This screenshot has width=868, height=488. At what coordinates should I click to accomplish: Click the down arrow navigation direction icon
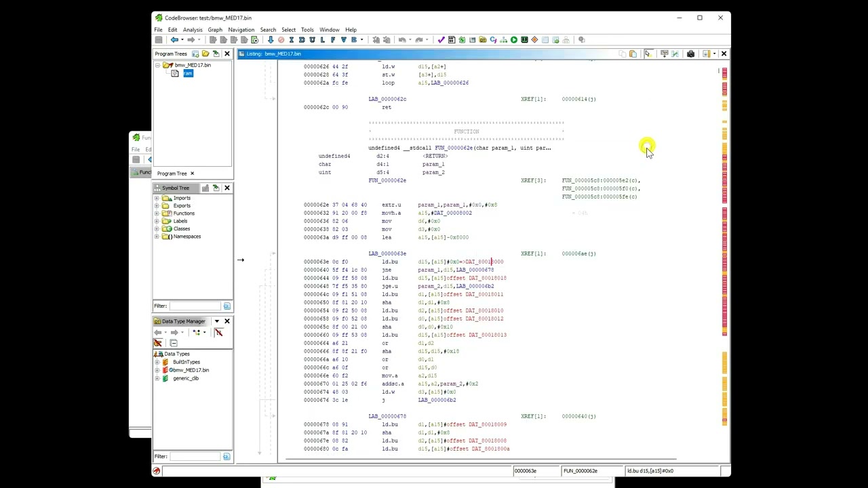click(271, 40)
